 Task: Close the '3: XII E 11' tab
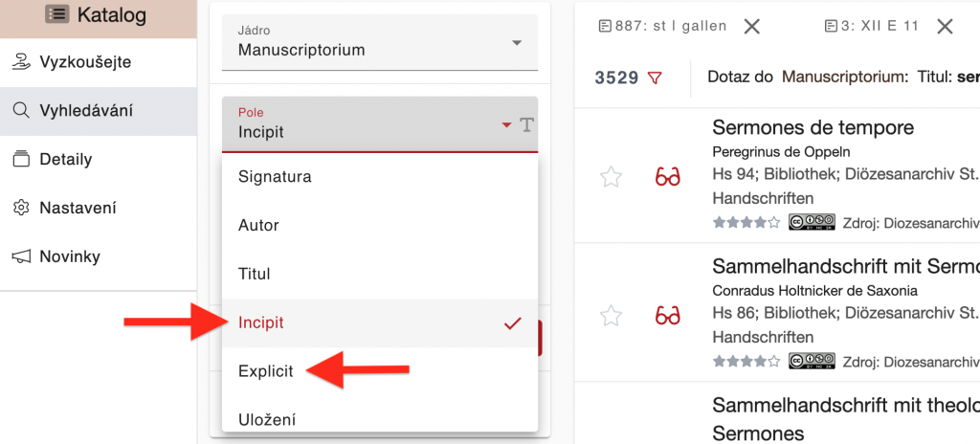(x=945, y=27)
